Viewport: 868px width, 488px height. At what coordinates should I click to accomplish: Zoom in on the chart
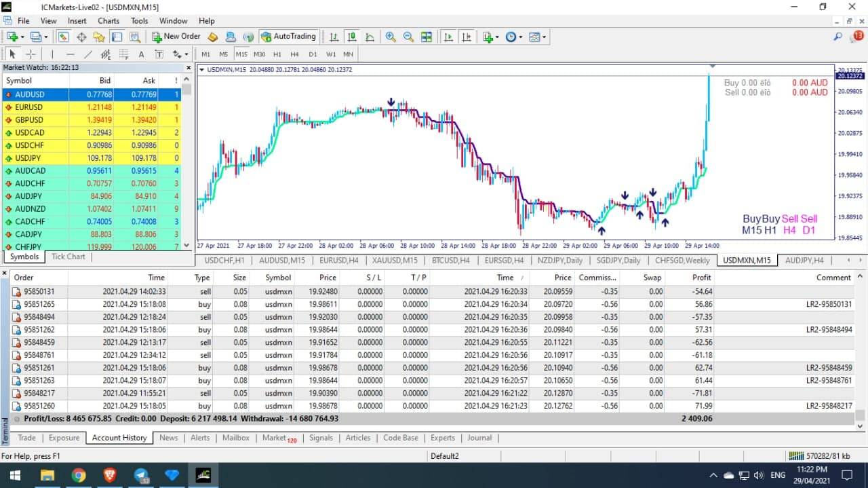coord(391,37)
